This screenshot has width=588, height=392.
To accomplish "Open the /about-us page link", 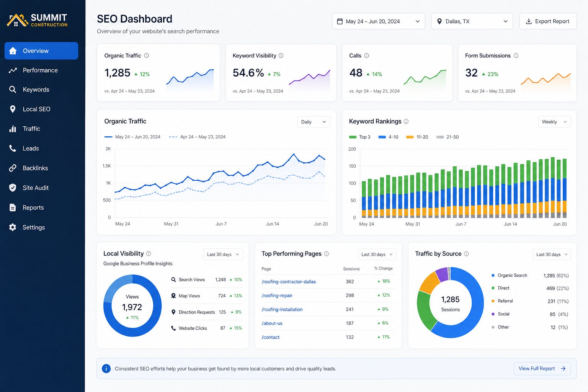I will click(272, 323).
